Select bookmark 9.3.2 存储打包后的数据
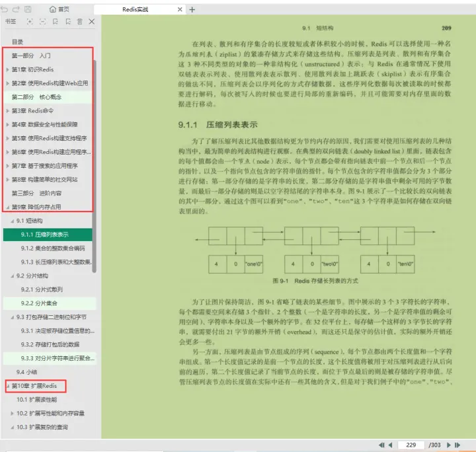The image size is (476, 452). (x=50, y=344)
